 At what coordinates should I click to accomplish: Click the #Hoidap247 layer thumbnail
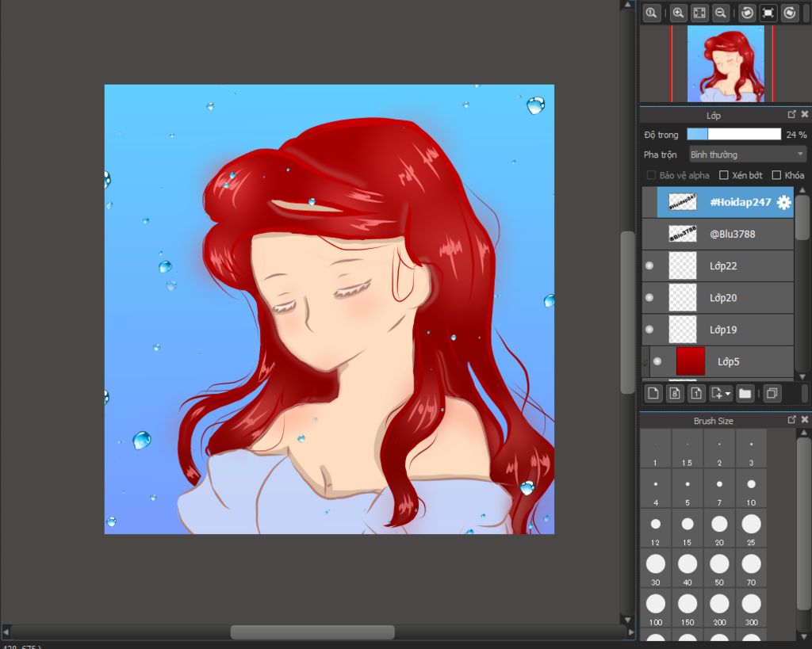683,202
